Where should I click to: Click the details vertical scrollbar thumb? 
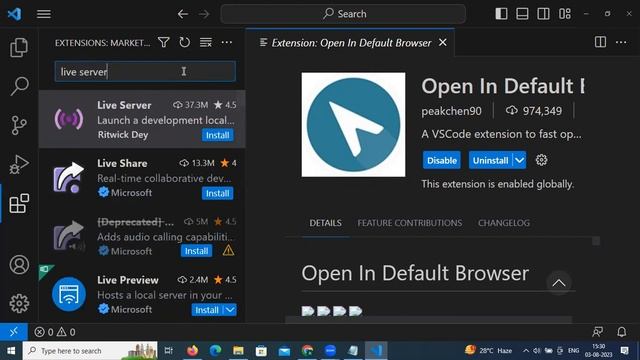click(596, 241)
